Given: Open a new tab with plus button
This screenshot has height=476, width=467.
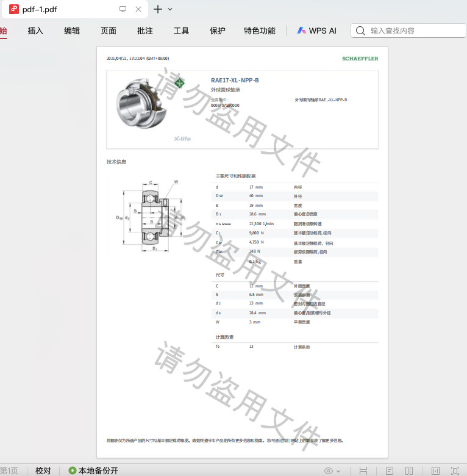Looking at the screenshot, I should click(158, 9).
